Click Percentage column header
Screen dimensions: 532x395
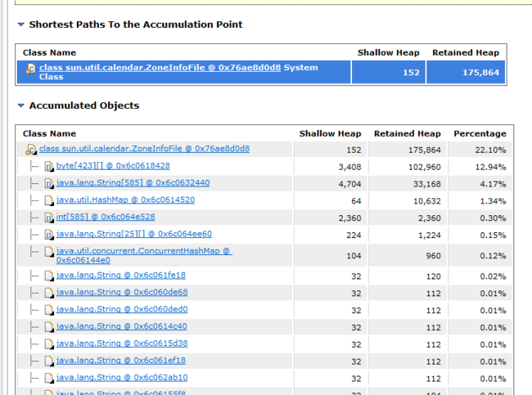[480, 133]
